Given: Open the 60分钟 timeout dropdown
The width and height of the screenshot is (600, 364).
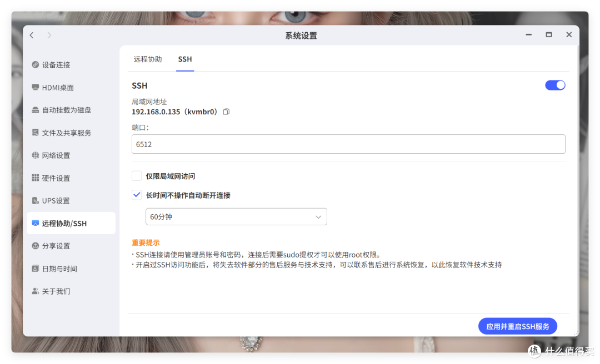Looking at the screenshot, I should click(x=236, y=217).
